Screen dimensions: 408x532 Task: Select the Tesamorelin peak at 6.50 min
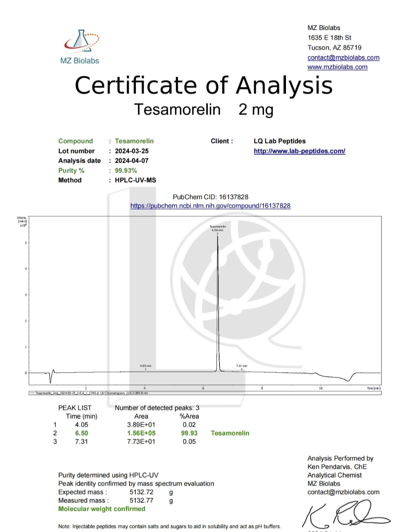[218, 302]
